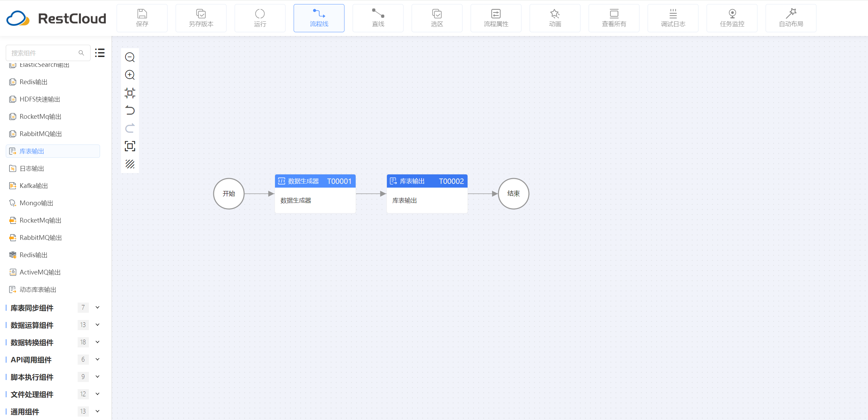Select the 直线 straight line tool
The image size is (868, 420).
click(x=378, y=18)
